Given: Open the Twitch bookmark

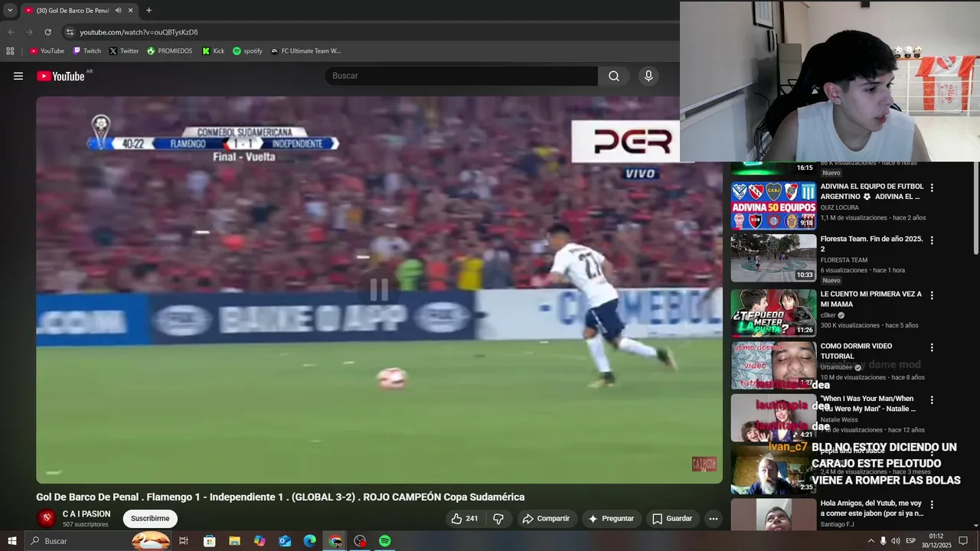Looking at the screenshot, I should click(87, 51).
